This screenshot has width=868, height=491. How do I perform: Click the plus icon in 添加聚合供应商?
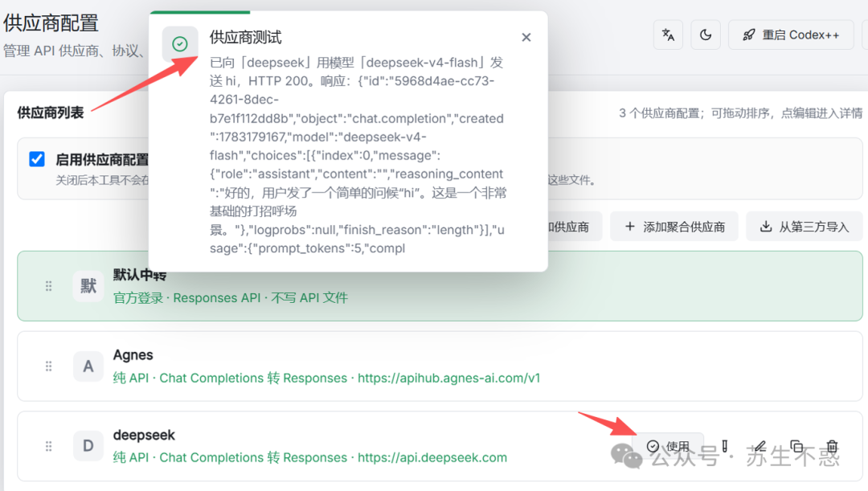tap(629, 227)
